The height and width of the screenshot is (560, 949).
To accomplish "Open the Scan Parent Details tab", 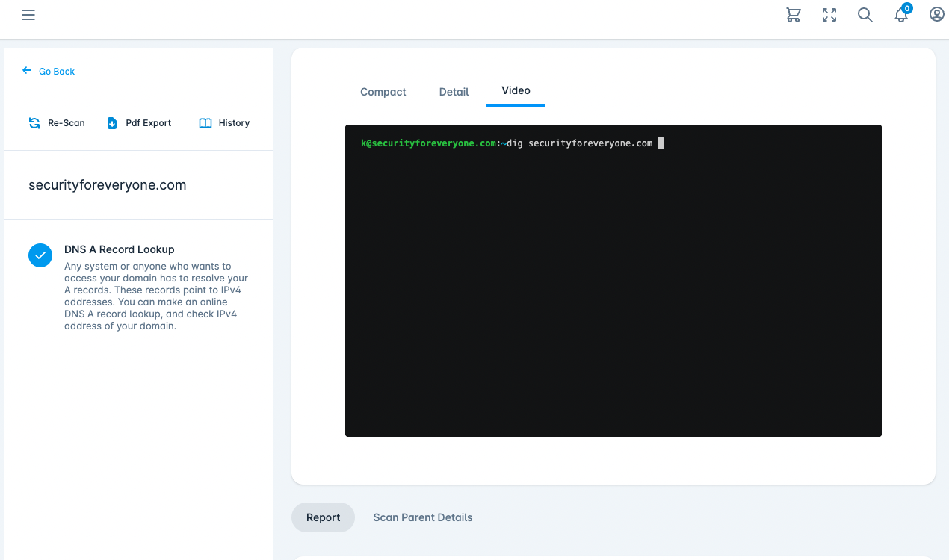I will (423, 517).
